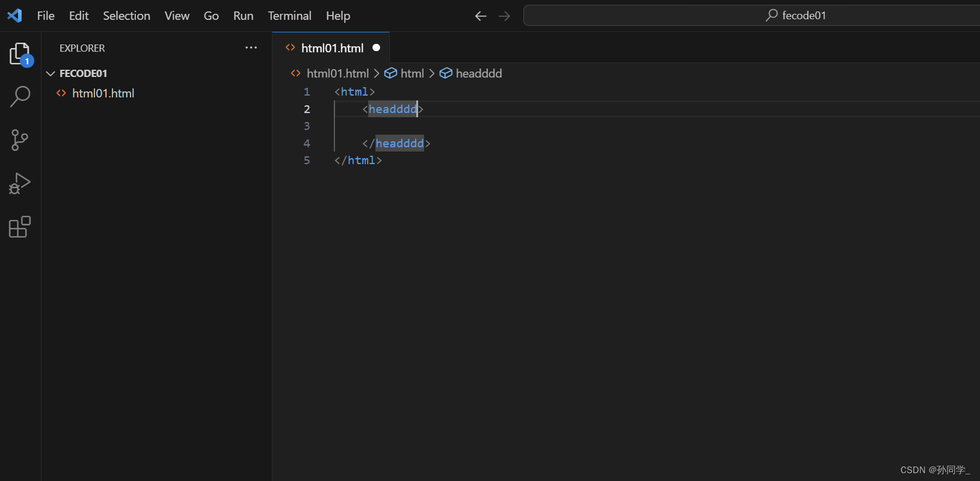The height and width of the screenshot is (481, 980).
Task: Click the opening <html> tag on line 1
Action: (355, 92)
